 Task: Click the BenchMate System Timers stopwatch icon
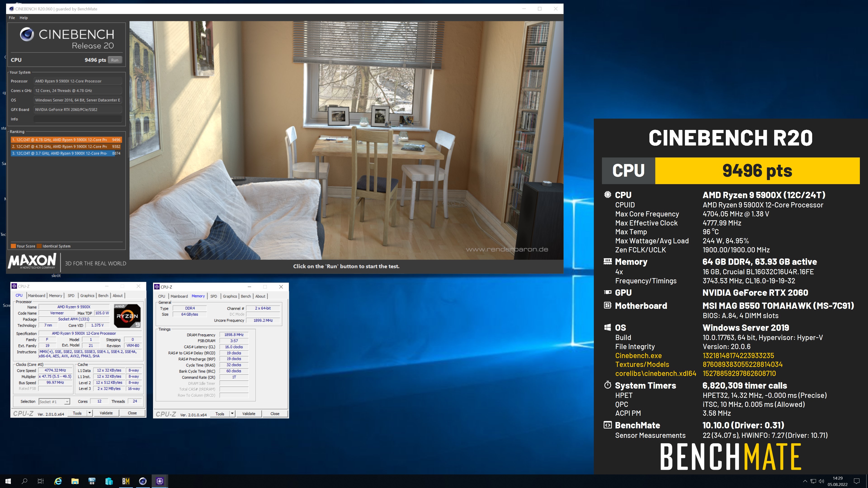608,385
